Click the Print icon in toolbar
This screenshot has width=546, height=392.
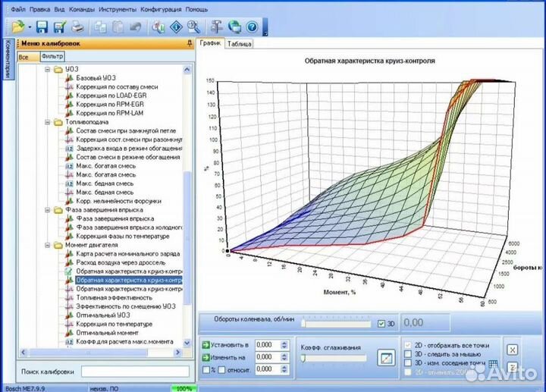[x=77, y=28]
